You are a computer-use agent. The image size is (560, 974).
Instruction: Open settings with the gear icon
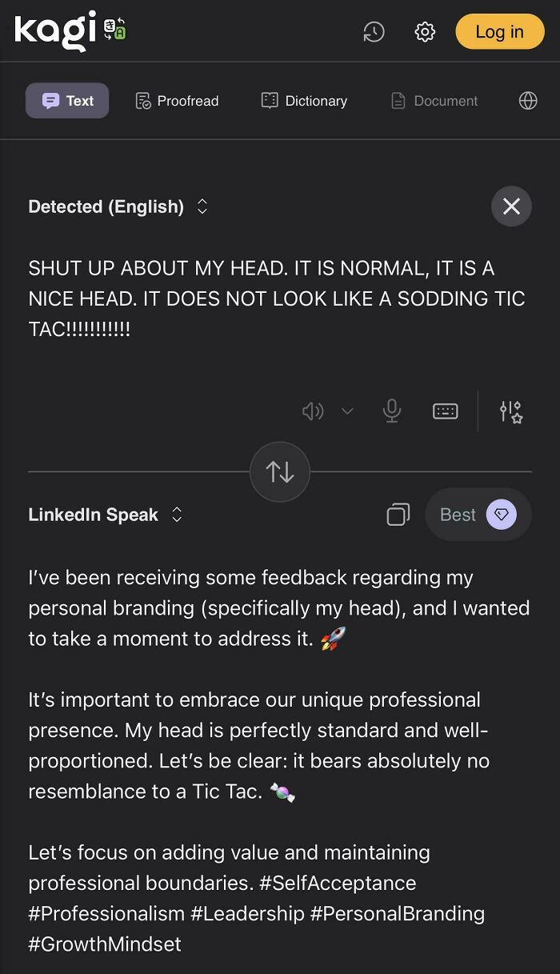coord(425,32)
